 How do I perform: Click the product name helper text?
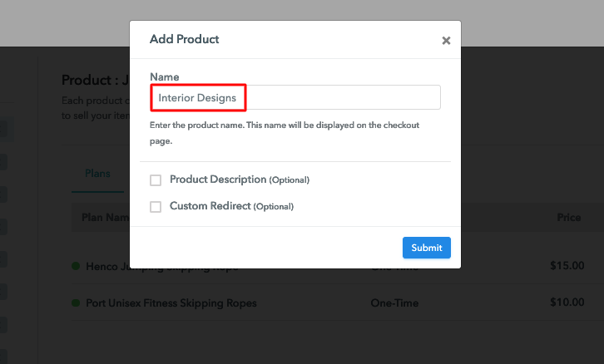pyautogui.click(x=285, y=133)
